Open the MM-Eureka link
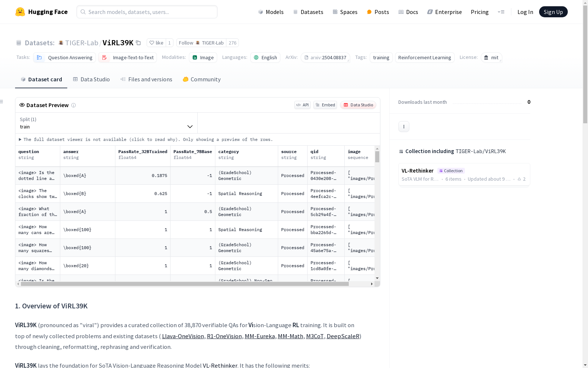Screen dimensions: 588x368 260,336
